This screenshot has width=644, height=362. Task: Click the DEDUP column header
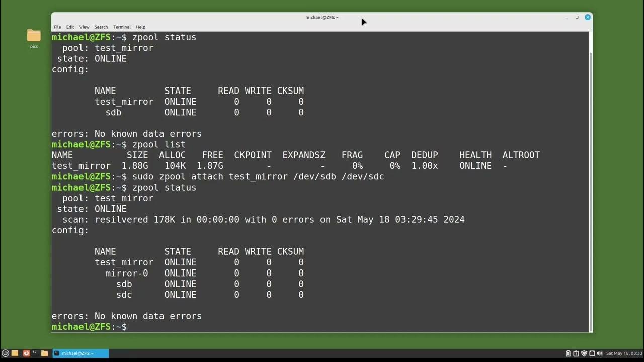[x=425, y=155]
